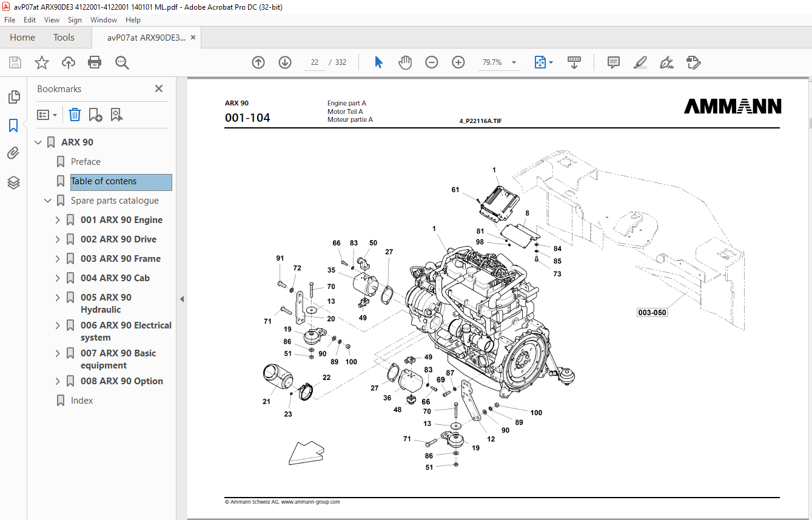The width and height of the screenshot is (812, 520).
Task: Open bookmarks options menu dropdown
Action: point(47,115)
